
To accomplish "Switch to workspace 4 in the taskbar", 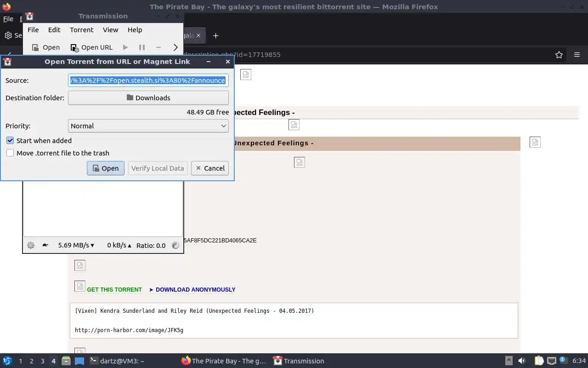I will point(53,361).
